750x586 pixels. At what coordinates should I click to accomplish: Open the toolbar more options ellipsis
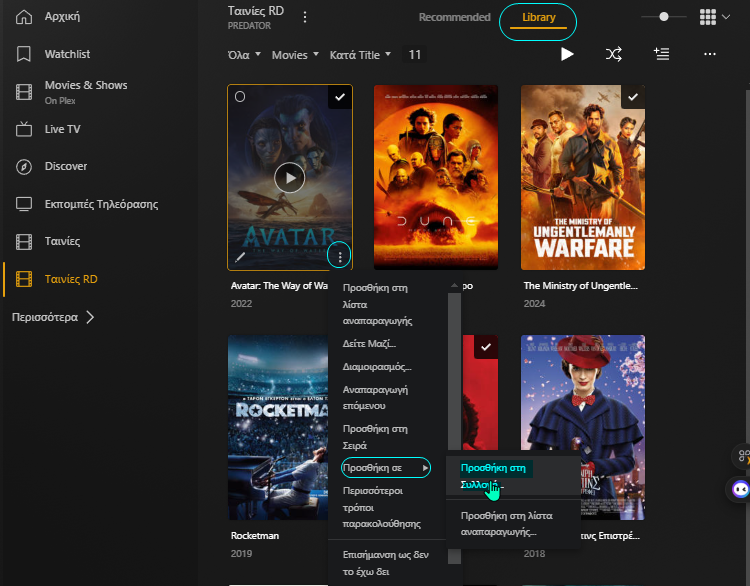point(710,54)
